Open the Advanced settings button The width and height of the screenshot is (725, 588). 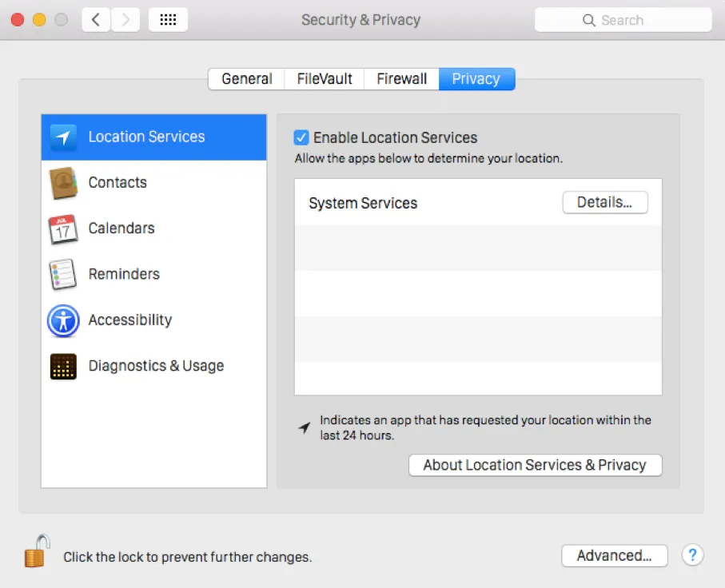click(614, 555)
